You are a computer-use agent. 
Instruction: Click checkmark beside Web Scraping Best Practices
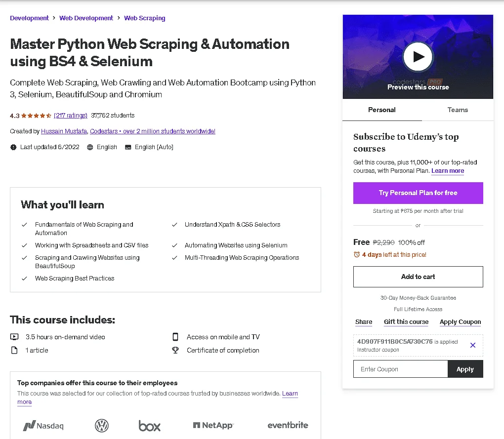tap(24, 279)
